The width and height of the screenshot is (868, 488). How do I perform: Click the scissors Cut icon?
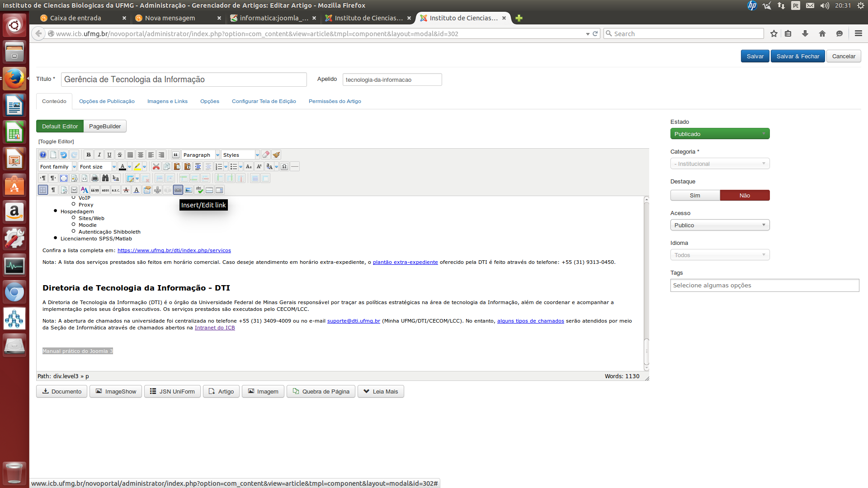(x=156, y=167)
